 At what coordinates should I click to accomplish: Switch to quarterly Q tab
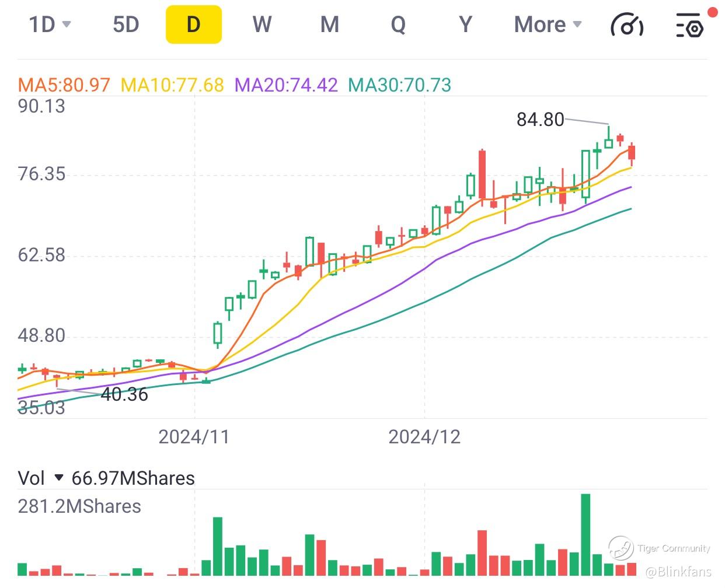tap(398, 24)
